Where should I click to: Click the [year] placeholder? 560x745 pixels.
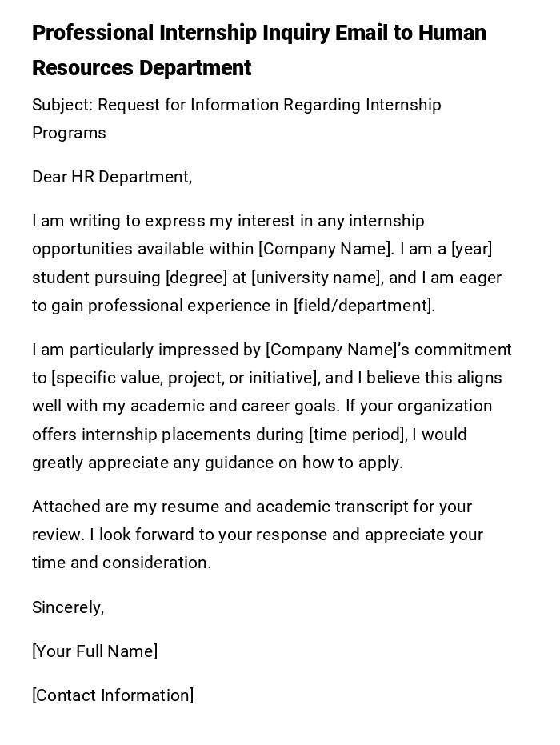coord(471,249)
